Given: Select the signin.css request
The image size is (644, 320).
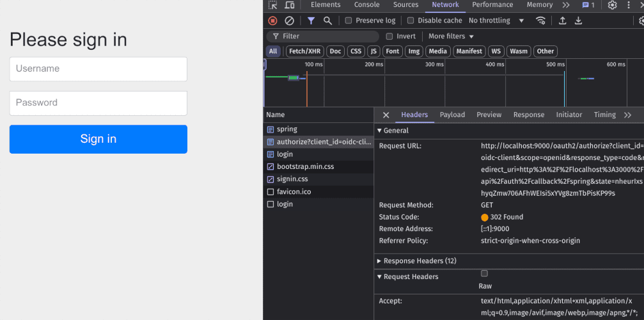Looking at the screenshot, I should [x=318, y=179].
